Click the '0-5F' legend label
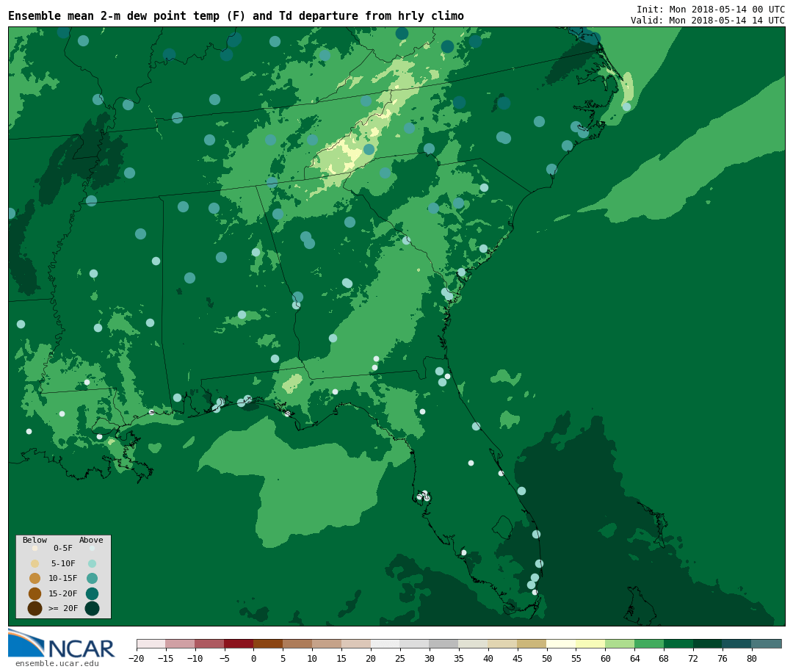The width and height of the screenshot is (793, 672). pos(63,548)
